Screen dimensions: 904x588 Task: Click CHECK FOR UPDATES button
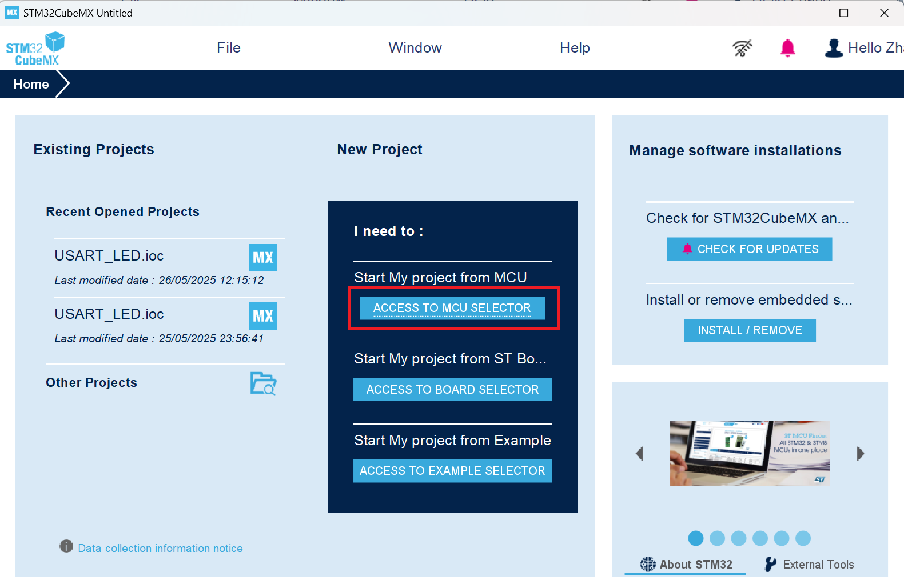coord(749,249)
